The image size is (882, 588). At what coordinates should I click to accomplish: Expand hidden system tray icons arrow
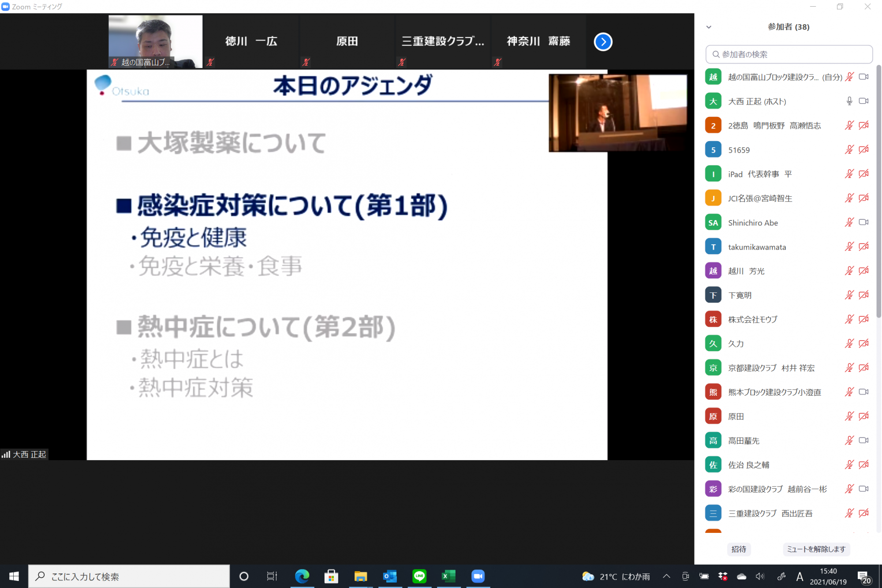coord(666,576)
